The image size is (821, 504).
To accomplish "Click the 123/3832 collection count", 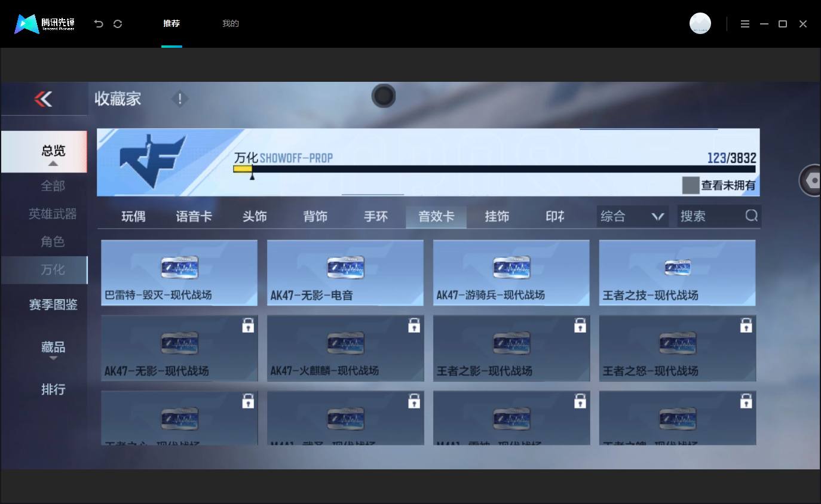I will click(x=732, y=158).
